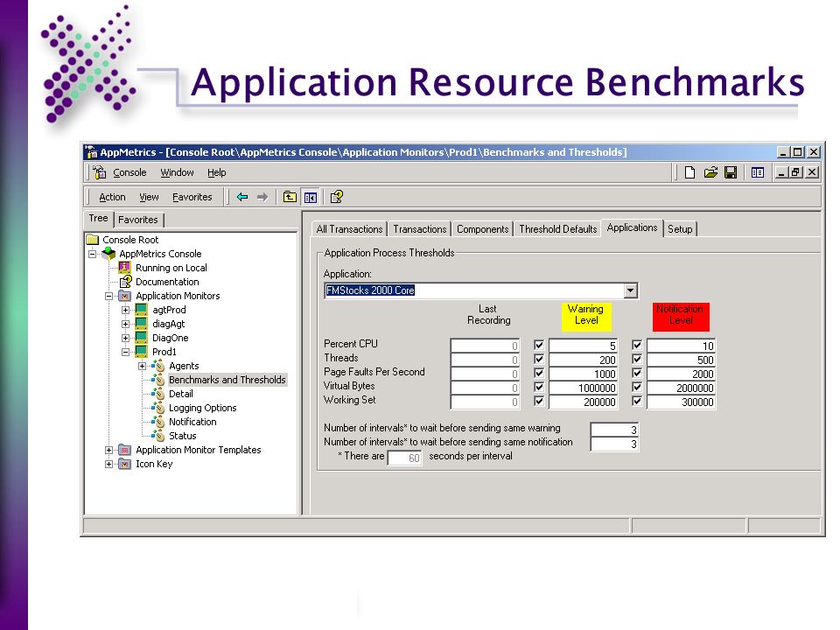
Task: Click the yellow Warning Level header
Action: click(585, 316)
